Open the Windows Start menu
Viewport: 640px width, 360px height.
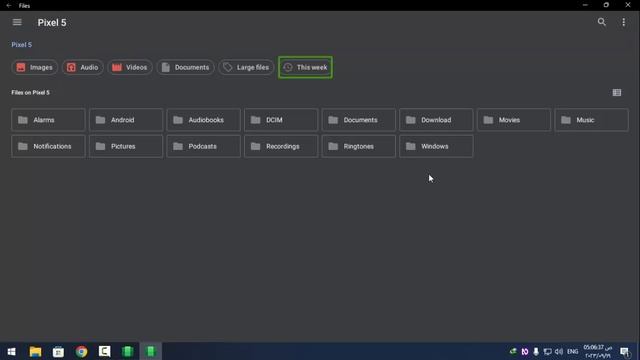tap(11, 351)
